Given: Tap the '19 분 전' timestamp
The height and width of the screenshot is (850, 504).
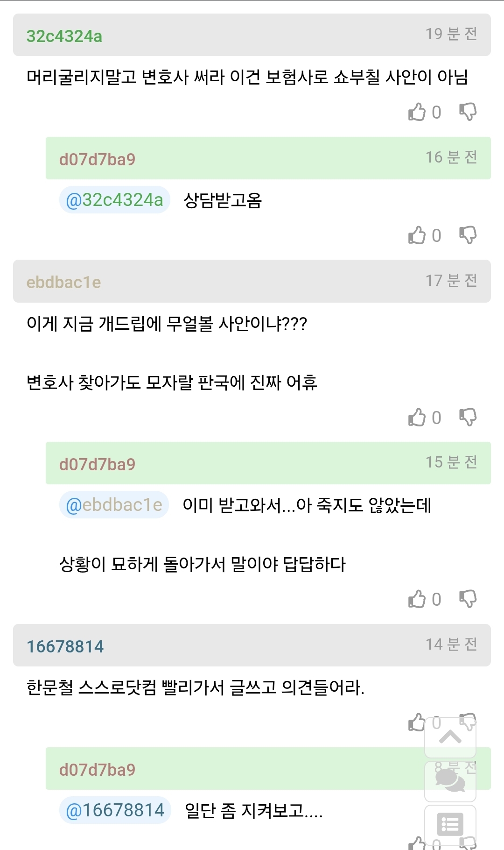Looking at the screenshot, I should tap(451, 34).
